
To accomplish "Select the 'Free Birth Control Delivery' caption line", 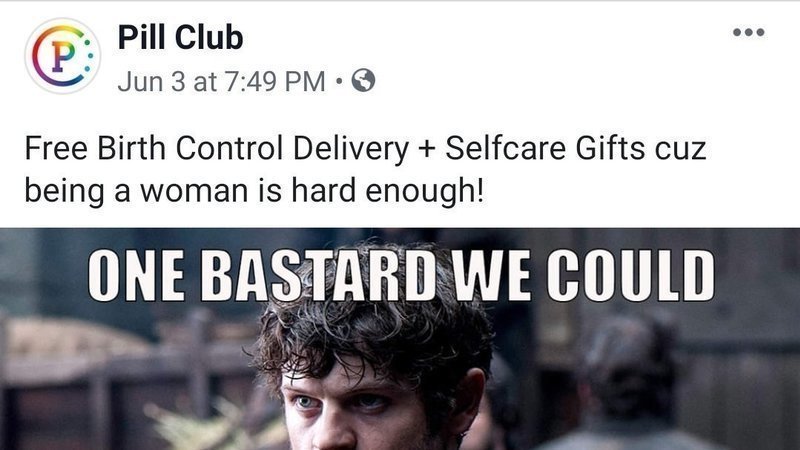I will tap(365, 148).
